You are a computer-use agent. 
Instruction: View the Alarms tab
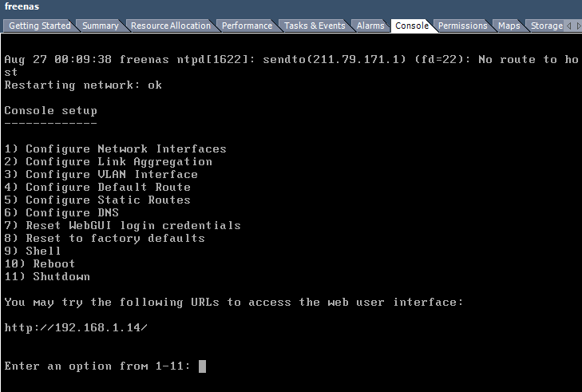coord(370,26)
